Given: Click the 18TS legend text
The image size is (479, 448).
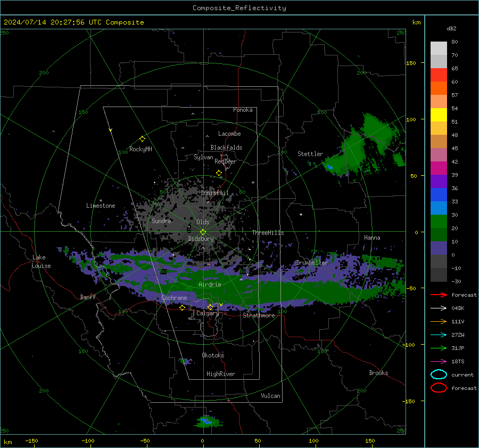Looking at the screenshot, I should point(458,362).
